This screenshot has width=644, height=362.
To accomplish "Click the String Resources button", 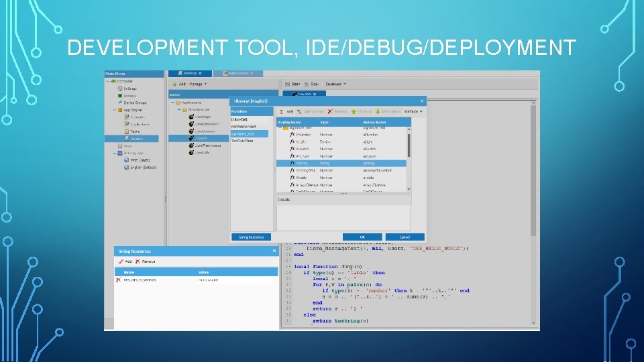I will [251, 237].
